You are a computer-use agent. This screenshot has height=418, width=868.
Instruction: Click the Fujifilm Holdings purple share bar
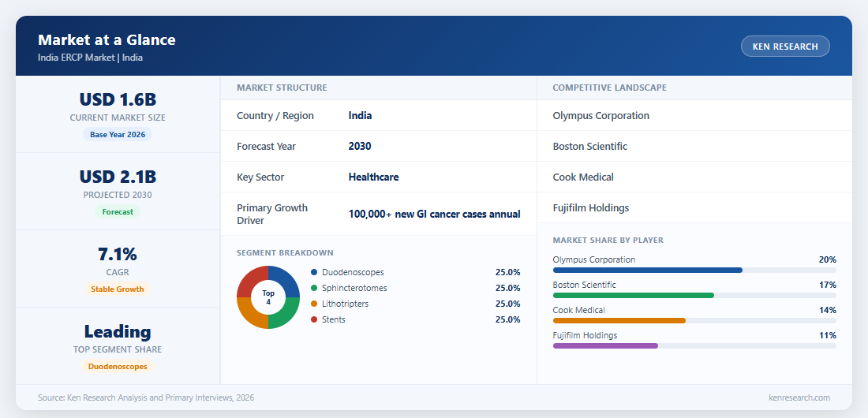(605, 346)
